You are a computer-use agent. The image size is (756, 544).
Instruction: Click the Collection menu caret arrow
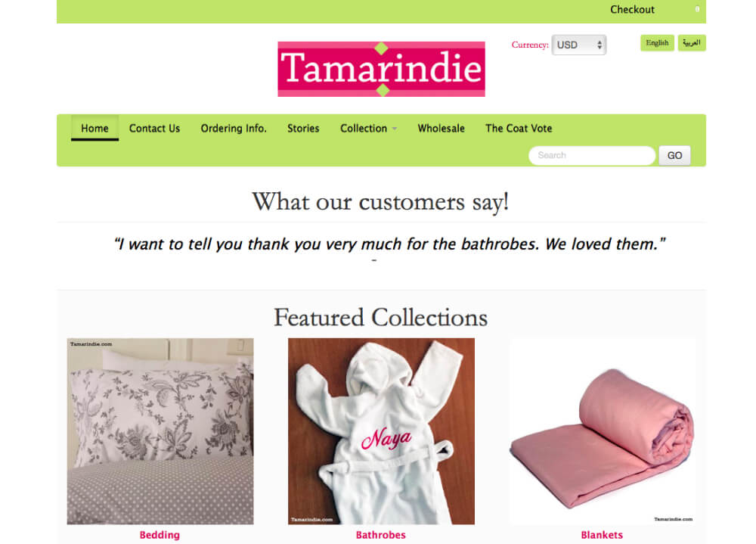395,129
